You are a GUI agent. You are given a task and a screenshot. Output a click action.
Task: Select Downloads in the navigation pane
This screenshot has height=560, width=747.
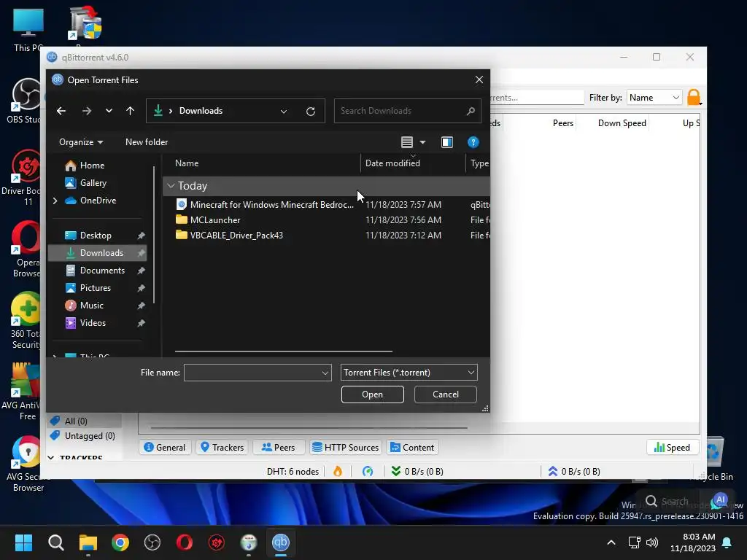97,253
